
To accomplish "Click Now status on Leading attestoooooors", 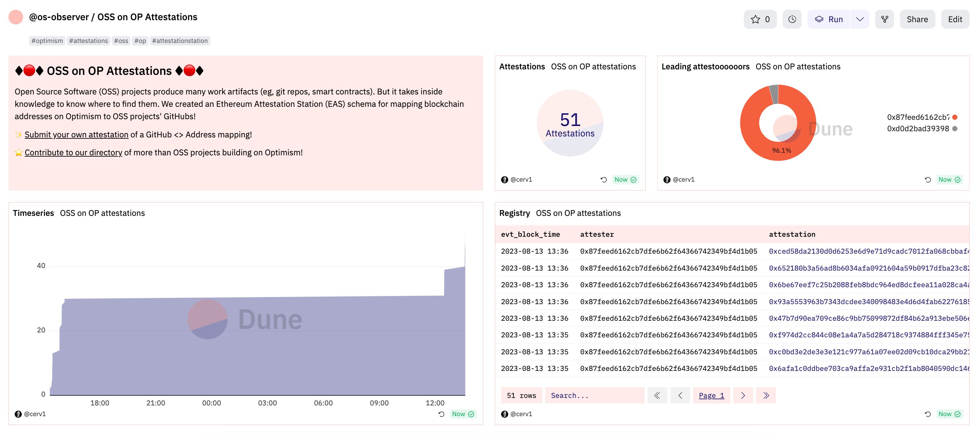I will [x=949, y=179].
